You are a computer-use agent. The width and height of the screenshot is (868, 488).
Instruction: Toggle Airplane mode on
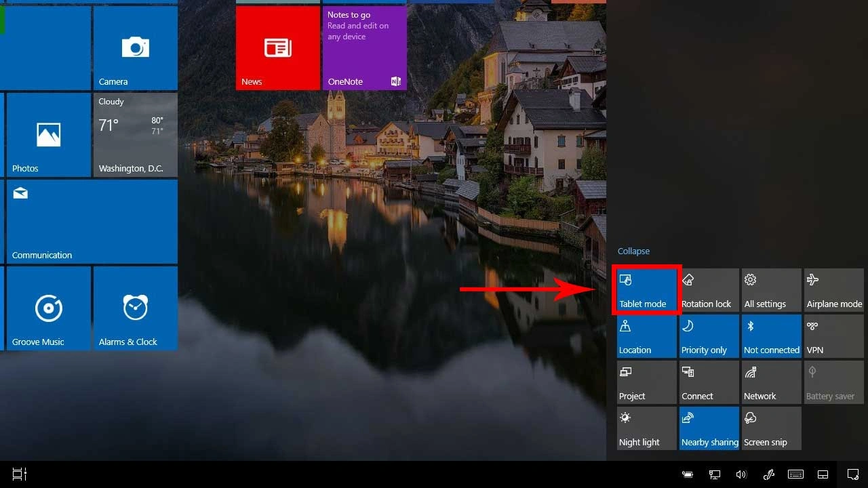click(833, 289)
